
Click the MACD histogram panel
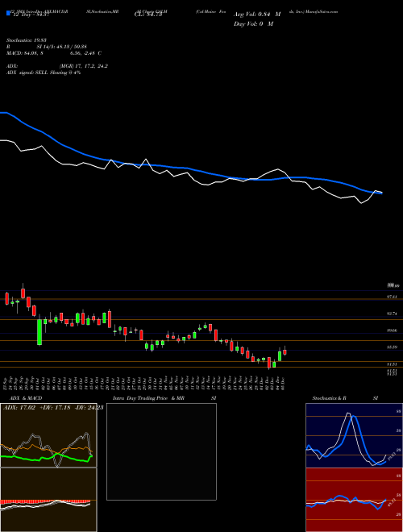pos(48,500)
